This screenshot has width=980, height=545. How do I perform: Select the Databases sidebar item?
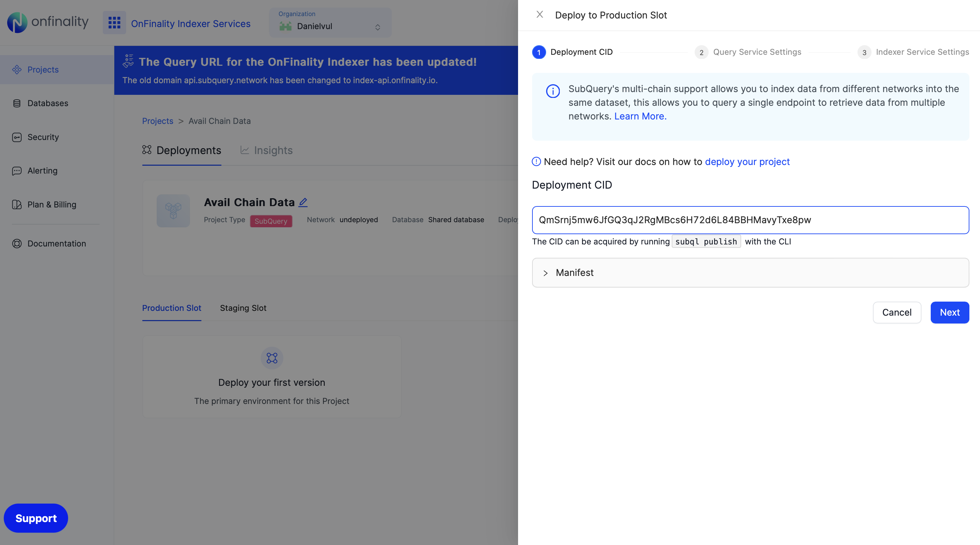[49, 103]
